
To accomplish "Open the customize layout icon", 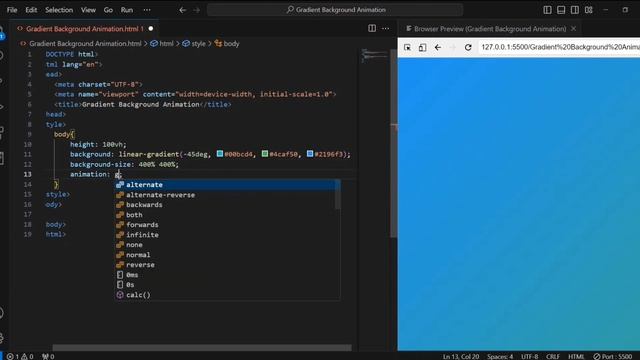I will [x=589, y=10].
